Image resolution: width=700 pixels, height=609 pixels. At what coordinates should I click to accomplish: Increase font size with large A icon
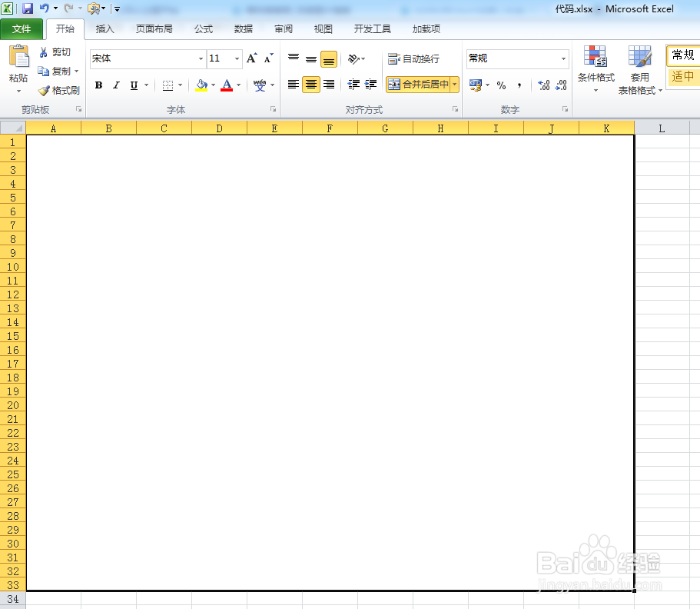(x=252, y=58)
